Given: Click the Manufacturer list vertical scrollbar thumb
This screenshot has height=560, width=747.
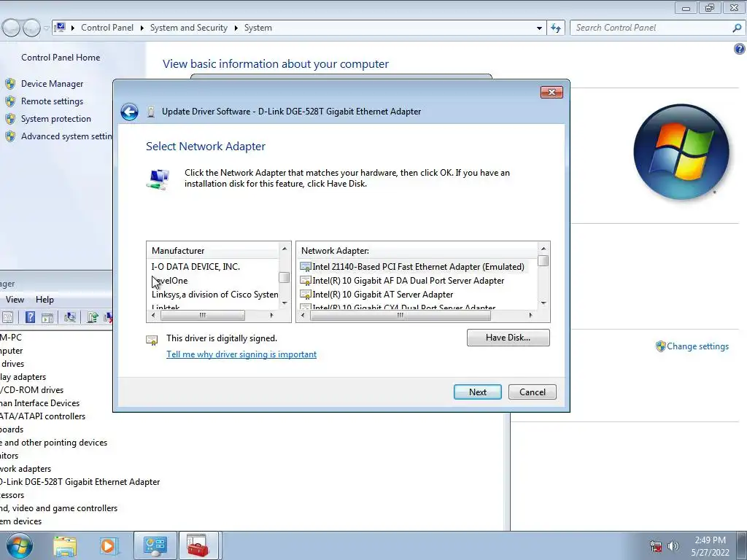Looking at the screenshot, I should point(285,277).
